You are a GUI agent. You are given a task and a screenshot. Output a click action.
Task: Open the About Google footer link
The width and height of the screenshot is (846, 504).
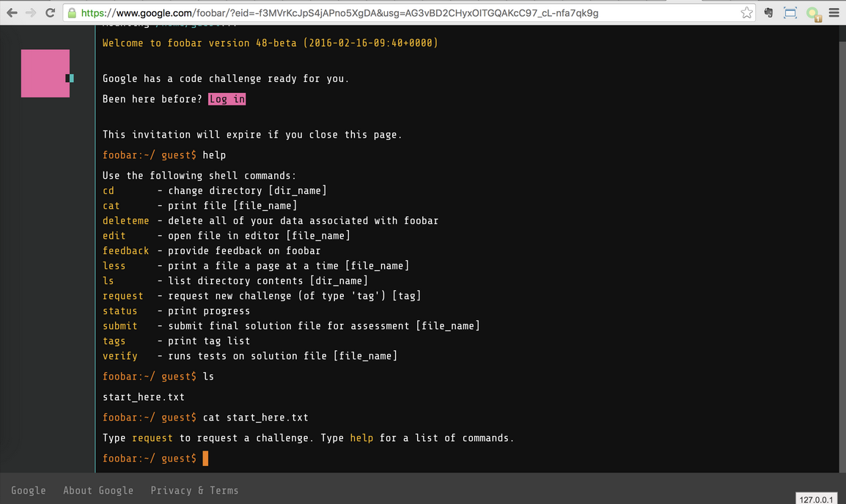(98, 491)
